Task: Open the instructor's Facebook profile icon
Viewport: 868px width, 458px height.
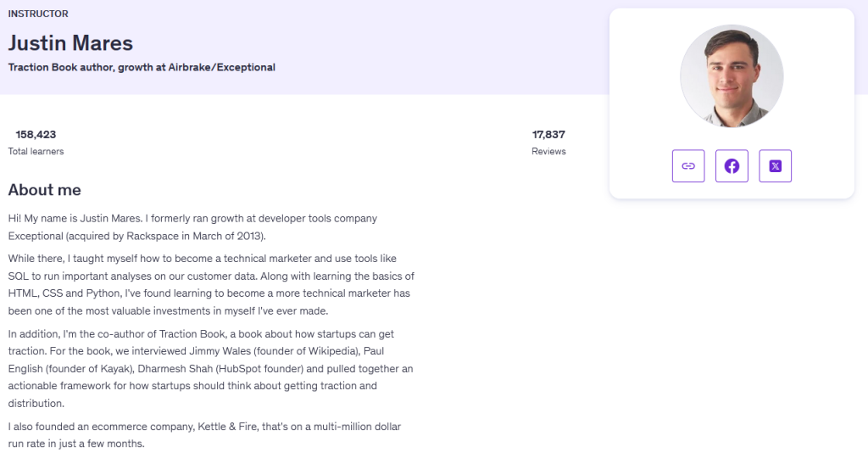Action: (732, 166)
